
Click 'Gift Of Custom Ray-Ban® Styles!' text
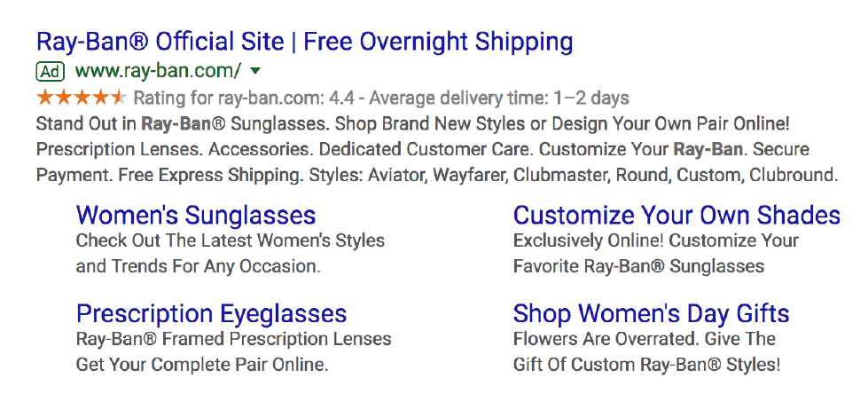(646, 365)
